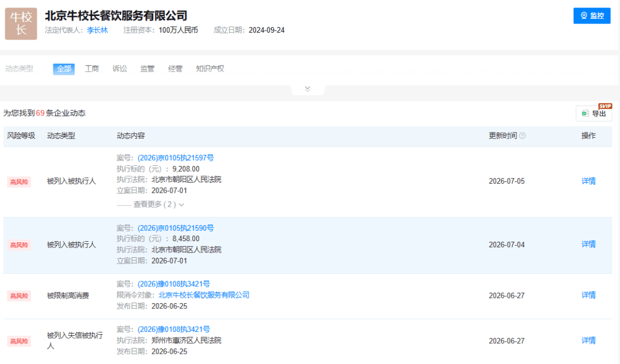
Task: Open case (2026)京0105执21590号
Action: (176, 229)
